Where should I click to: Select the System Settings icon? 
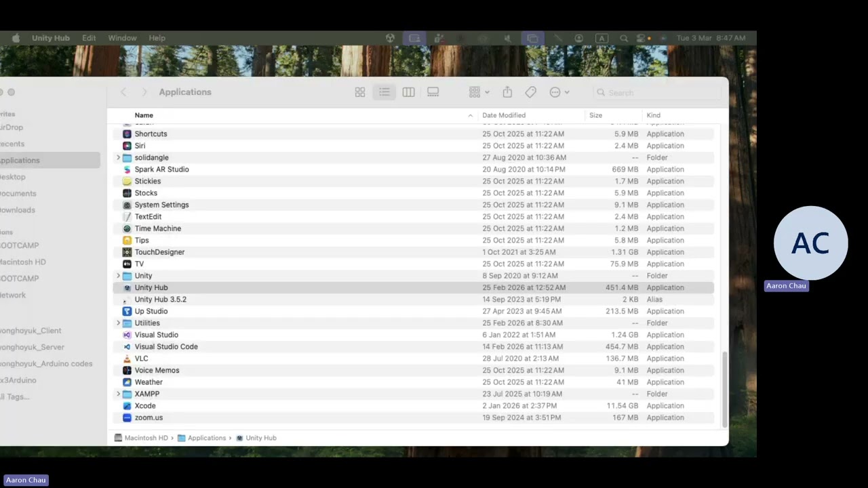click(x=127, y=205)
